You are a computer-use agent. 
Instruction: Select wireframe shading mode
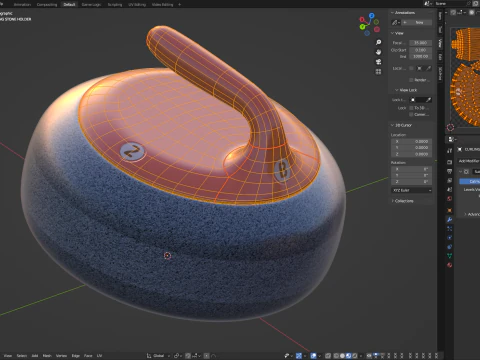pos(336,356)
